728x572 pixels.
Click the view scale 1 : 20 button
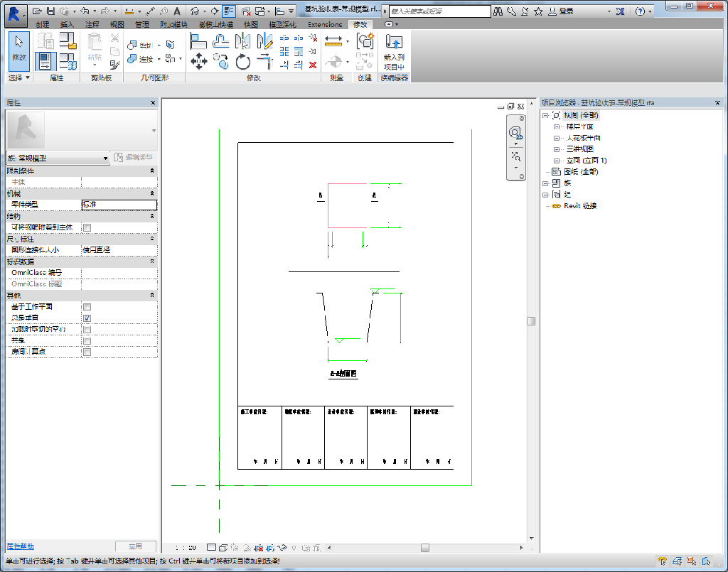pyautogui.click(x=186, y=548)
